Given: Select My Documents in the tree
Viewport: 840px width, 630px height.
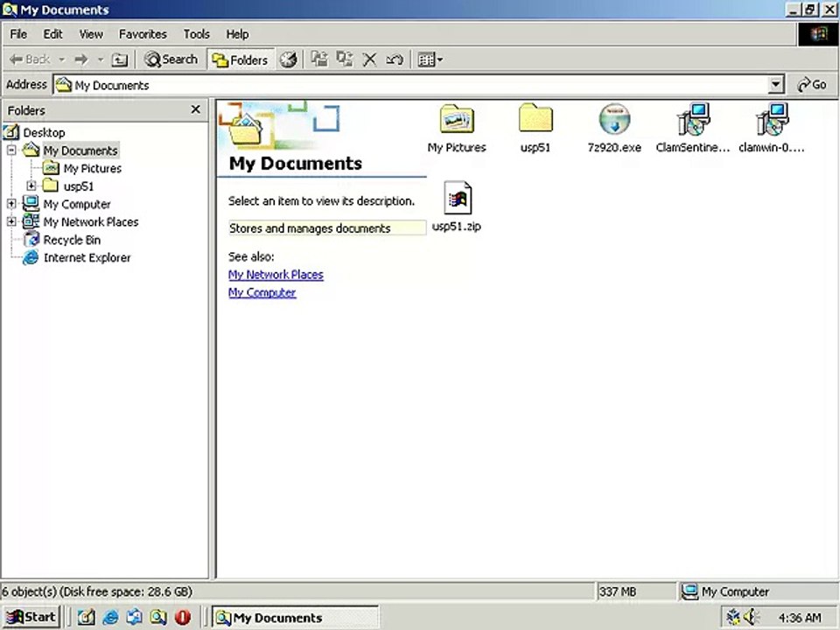Looking at the screenshot, I should click(80, 150).
